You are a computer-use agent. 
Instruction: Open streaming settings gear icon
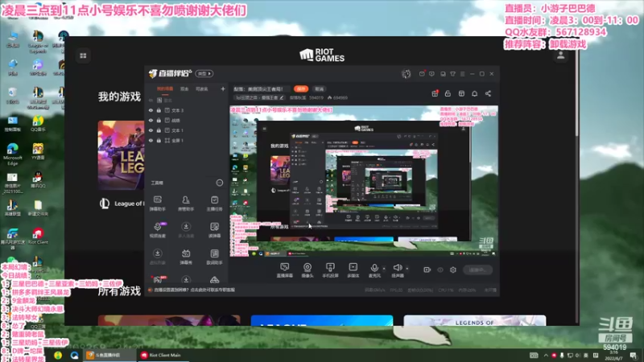coord(453,269)
